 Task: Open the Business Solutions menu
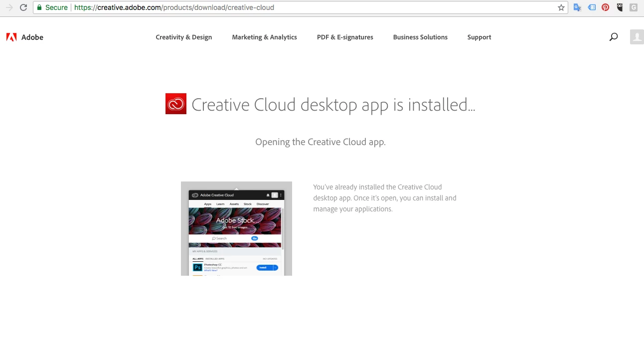pyautogui.click(x=420, y=37)
